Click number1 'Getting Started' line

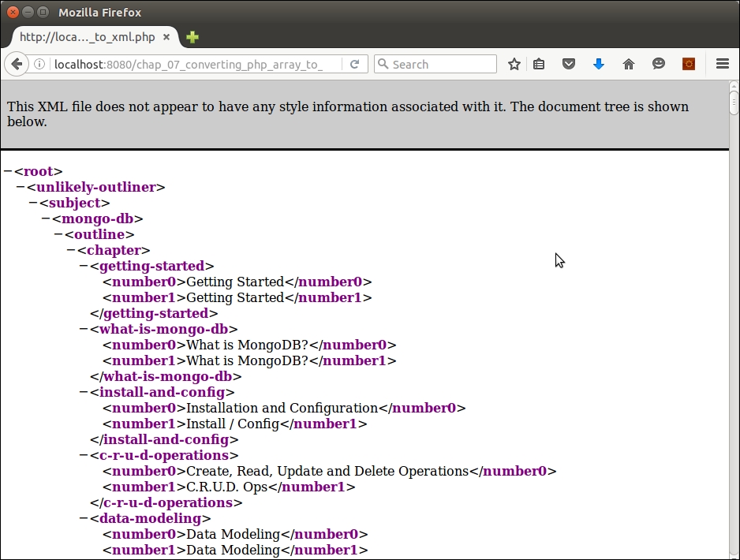(237, 297)
